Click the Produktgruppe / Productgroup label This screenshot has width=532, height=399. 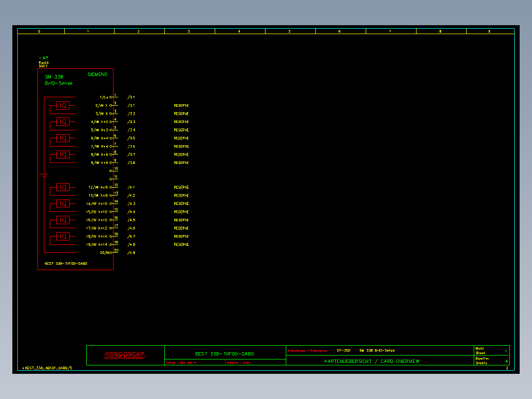[307, 351]
